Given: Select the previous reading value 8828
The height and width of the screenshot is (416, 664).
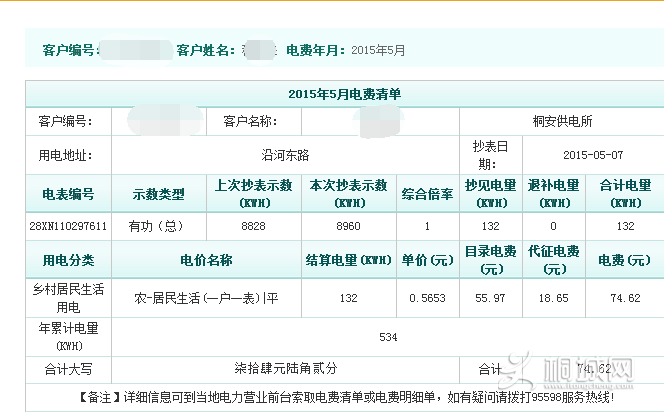Looking at the screenshot, I should pos(253,226).
